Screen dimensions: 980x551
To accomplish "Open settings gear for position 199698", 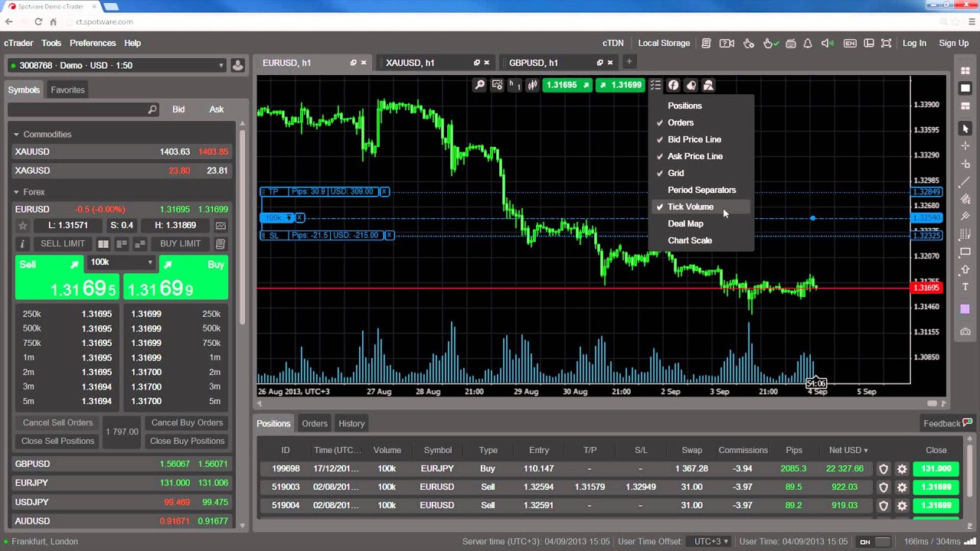I will [902, 468].
